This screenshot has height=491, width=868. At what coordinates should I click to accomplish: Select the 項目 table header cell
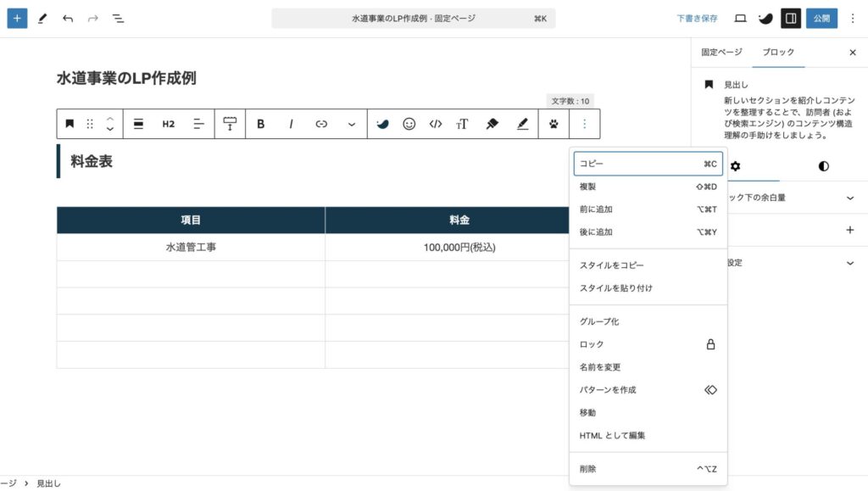[191, 220]
